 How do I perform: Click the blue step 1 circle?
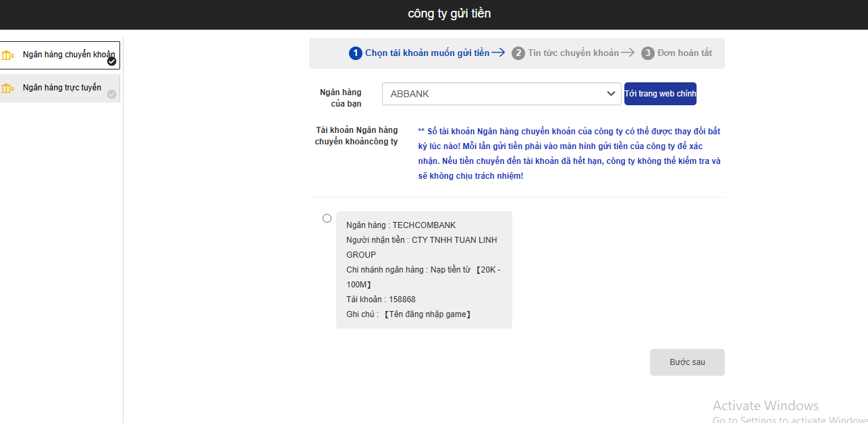[x=356, y=53]
